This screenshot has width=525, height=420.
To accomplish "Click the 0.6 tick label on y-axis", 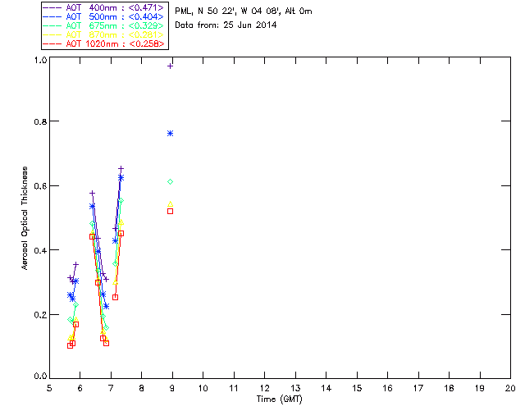I will (x=39, y=186).
